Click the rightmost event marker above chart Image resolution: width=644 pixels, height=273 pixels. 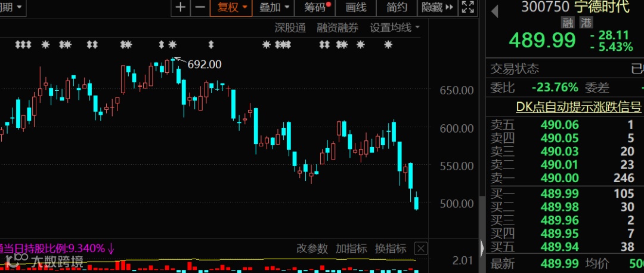388,44
